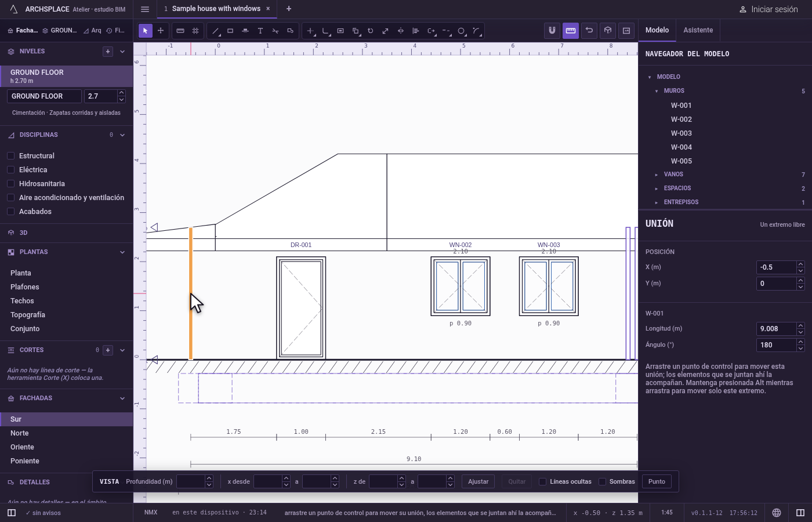Add a new level in Niveles
Image resolution: width=812 pixels, height=522 pixels.
(x=108, y=52)
